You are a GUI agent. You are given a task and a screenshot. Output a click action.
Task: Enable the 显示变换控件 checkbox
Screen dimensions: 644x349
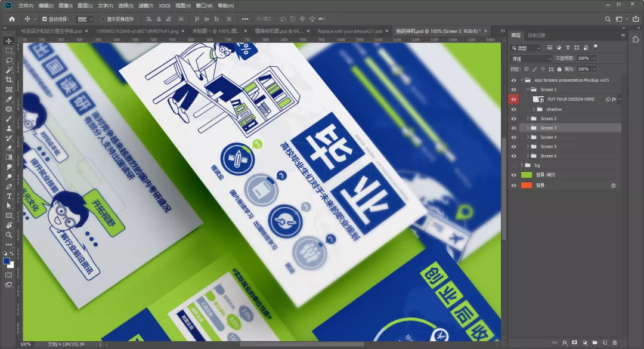[103, 19]
